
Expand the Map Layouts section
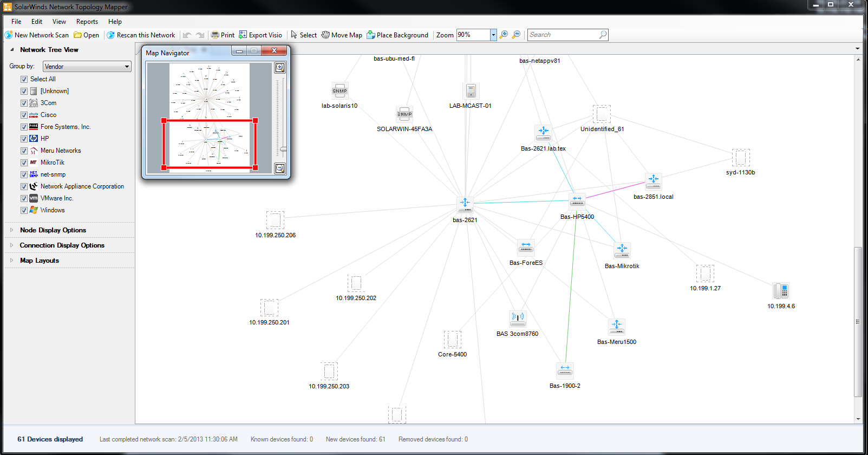(11, 261)
